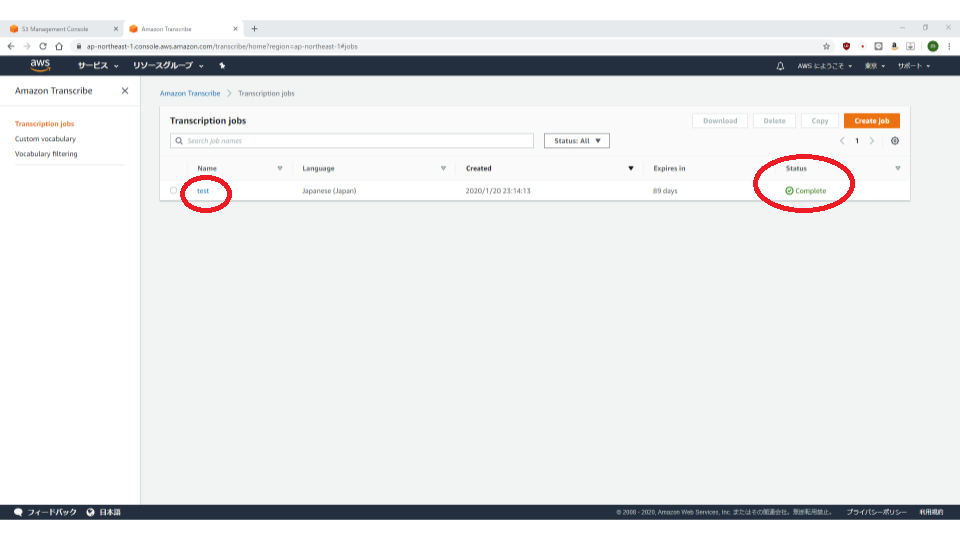Bookmark this page with the star
Image resolution: width=960 pixels, height=540 pixels.
coord(827,47)
